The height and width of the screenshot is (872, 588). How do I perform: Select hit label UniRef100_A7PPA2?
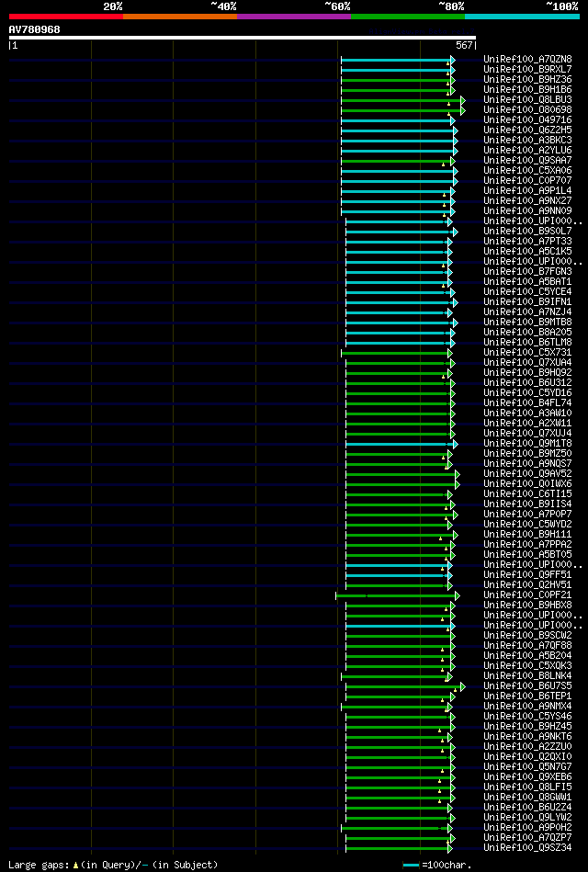click(527, 545)
